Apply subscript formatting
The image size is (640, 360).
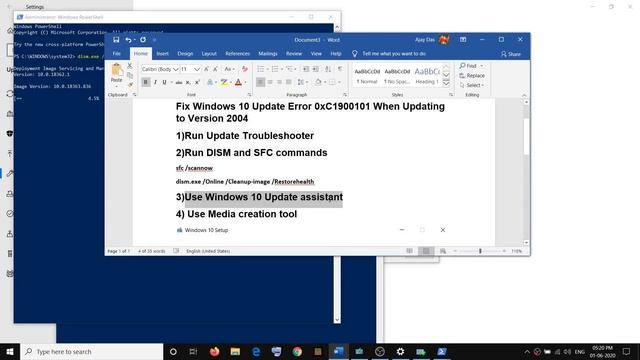[x=188, y=82]
